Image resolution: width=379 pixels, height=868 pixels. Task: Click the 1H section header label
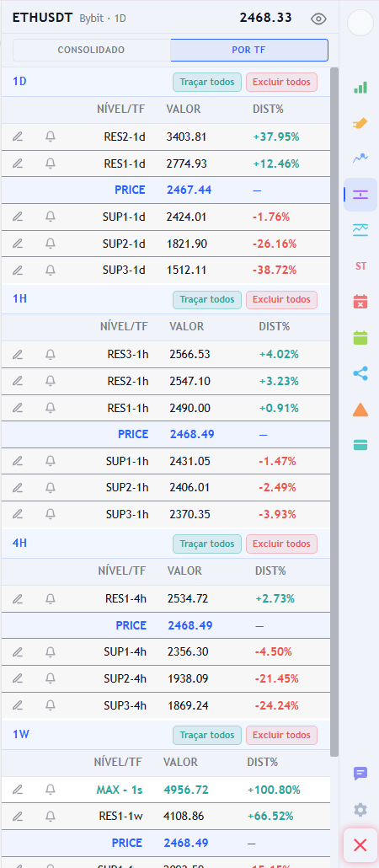pyautogui.click(x=19, y=299)
